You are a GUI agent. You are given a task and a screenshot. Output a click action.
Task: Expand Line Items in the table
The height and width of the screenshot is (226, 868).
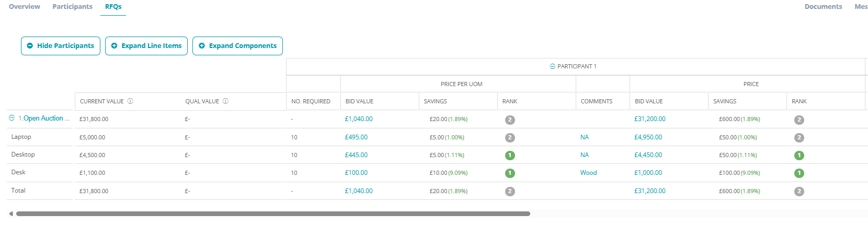click(x=146, y=46)
